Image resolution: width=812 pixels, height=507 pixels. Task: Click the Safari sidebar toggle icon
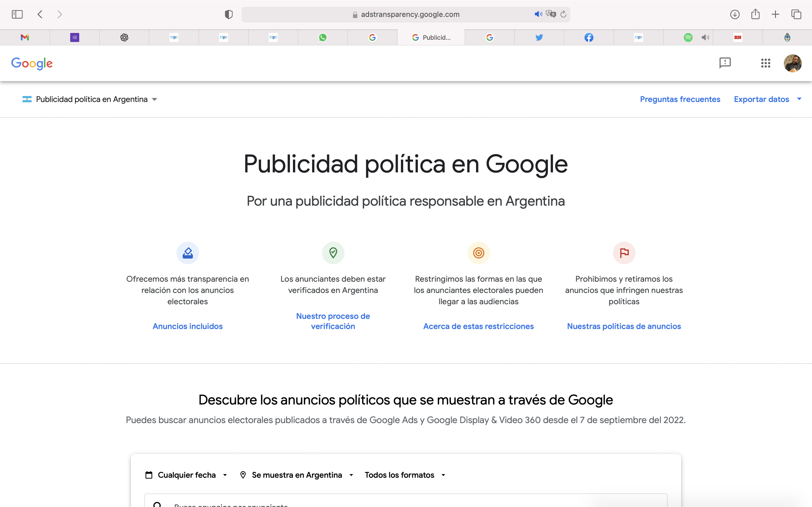[17, 14]
